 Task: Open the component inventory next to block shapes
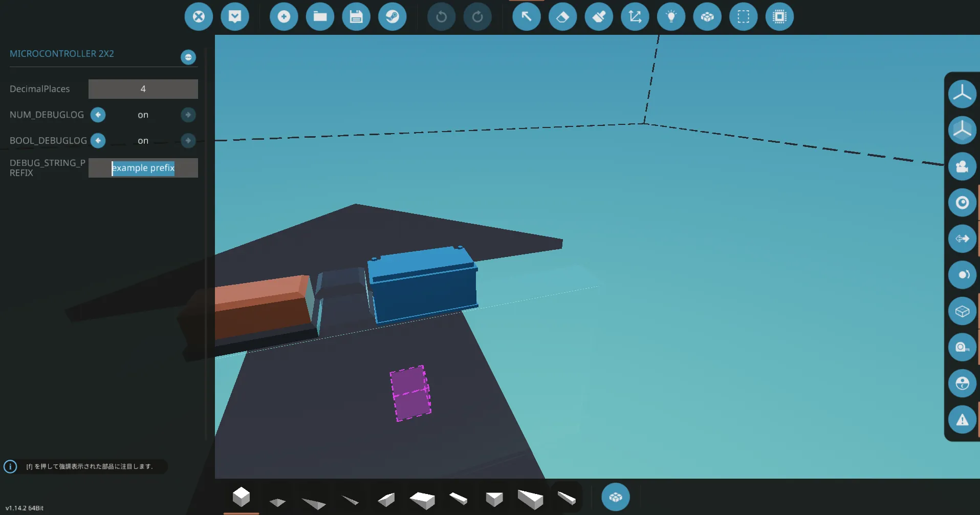pos(615,497)
